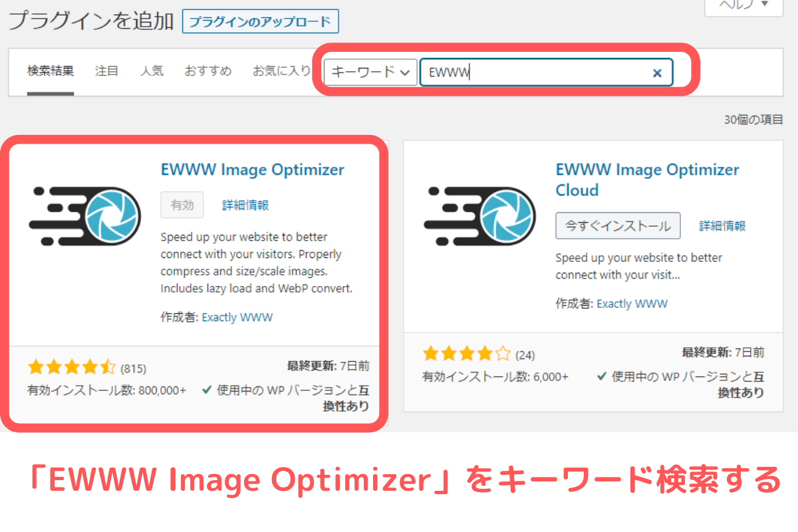Click the 有効インストール数: 6,000+ text
This screenshot has width=798, height=532.
[x=495, y=377]
